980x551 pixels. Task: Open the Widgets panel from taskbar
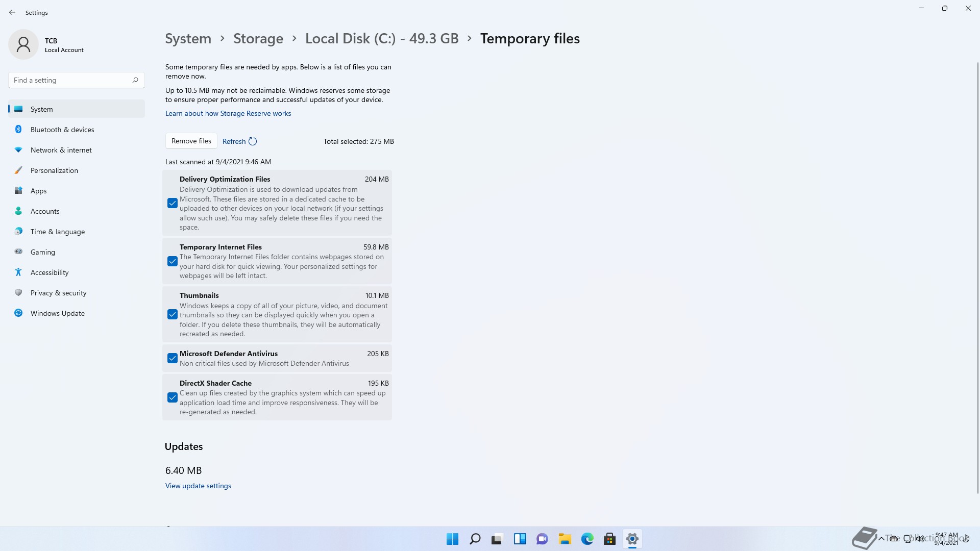[x=520, y=539]
